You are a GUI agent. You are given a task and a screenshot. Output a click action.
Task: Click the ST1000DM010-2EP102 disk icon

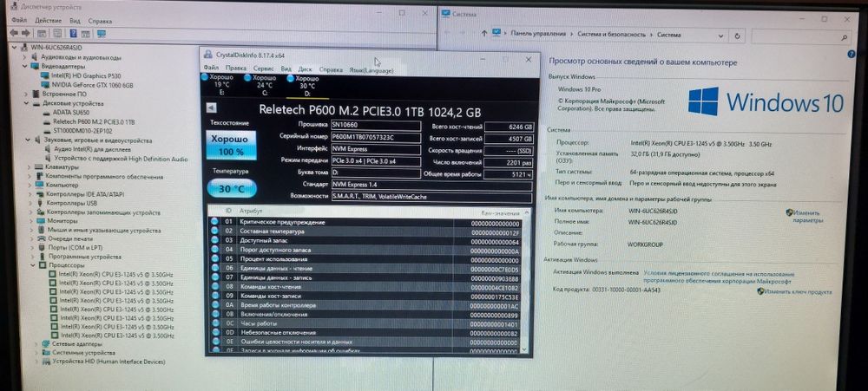click(x=47, y=131)
